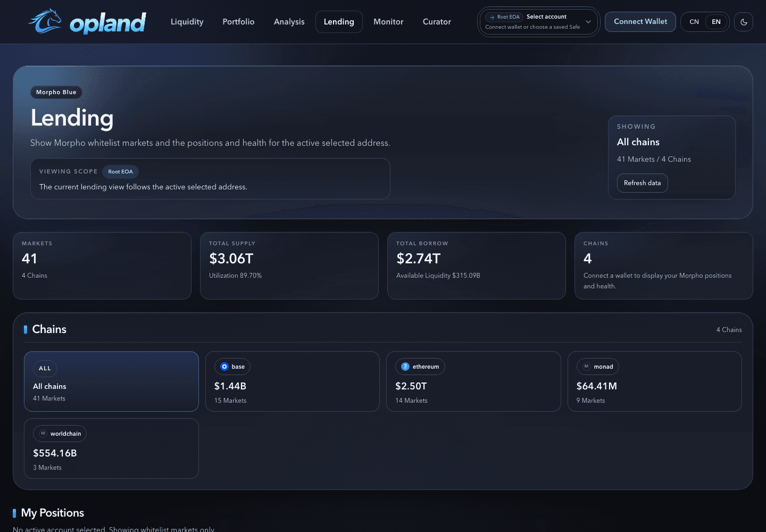Image resolution: width=766 pixels, height=532 pixels.
Task: Click the Total Supply $3.06T value
Action: pos(231,259)
